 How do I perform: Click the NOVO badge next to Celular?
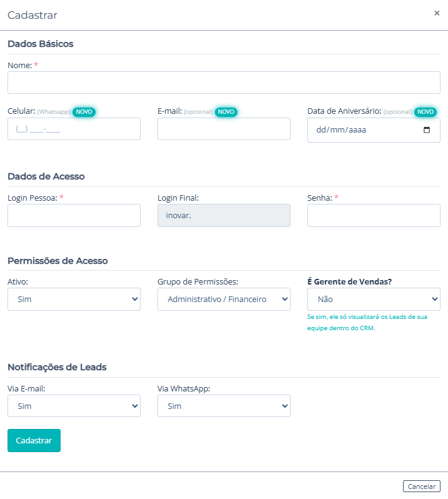click(x=84, y=111)
